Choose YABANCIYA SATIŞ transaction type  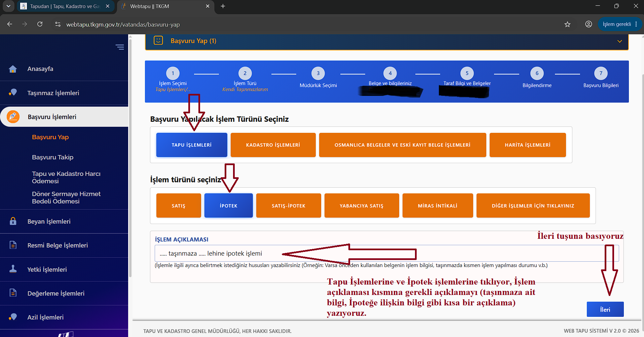pyautogui.click(x=362, y=205)
